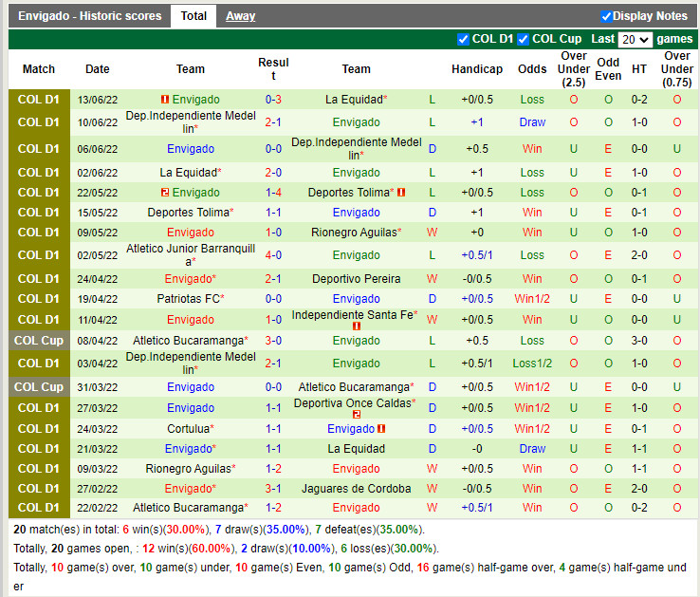Click the Handicap column header
Viewport: 700px width, 597px height.
coord(477,69)
